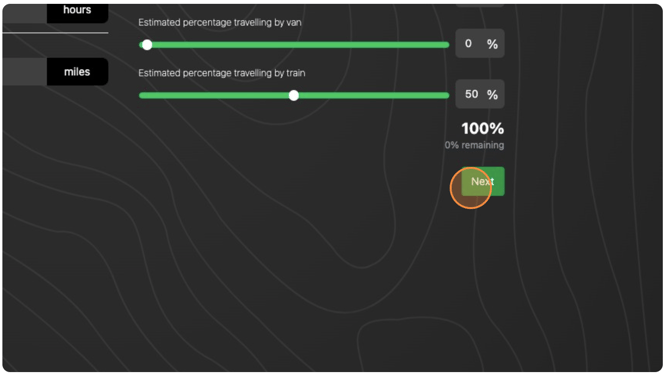Click the train slider track past its handle

pyautogui.click(x=374, y=95)
